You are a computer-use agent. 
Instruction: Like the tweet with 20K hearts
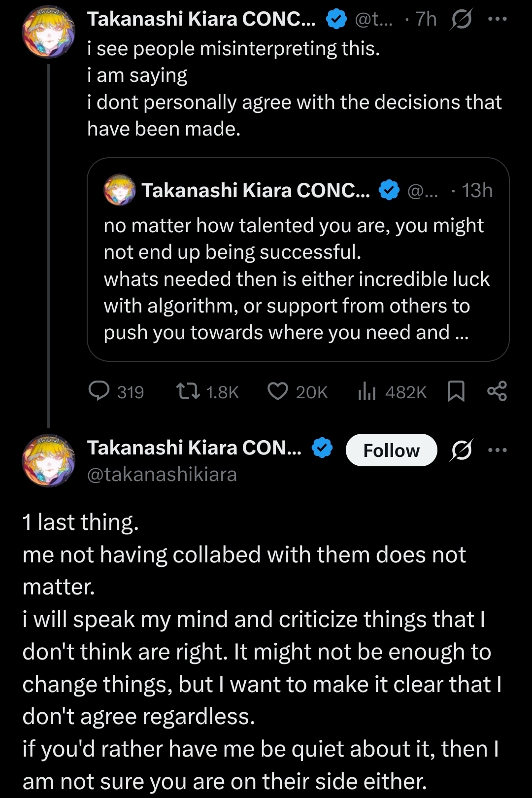click(278, 391)
